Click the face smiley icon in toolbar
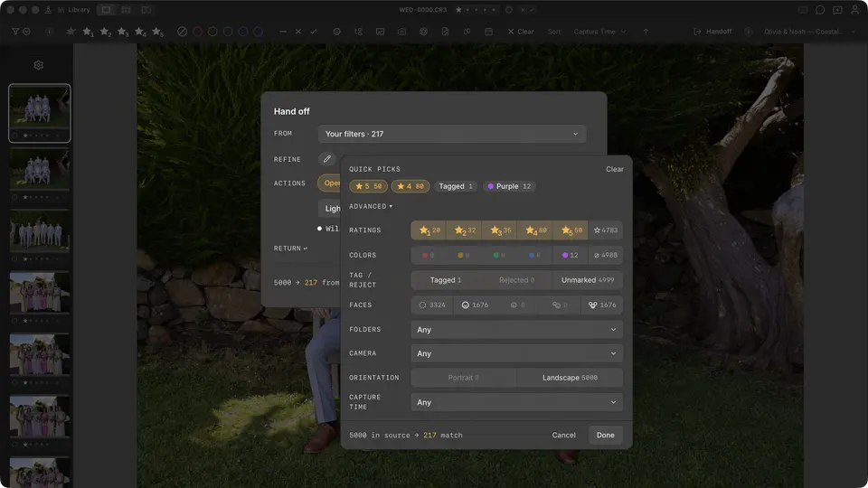 tap(336, 32)
